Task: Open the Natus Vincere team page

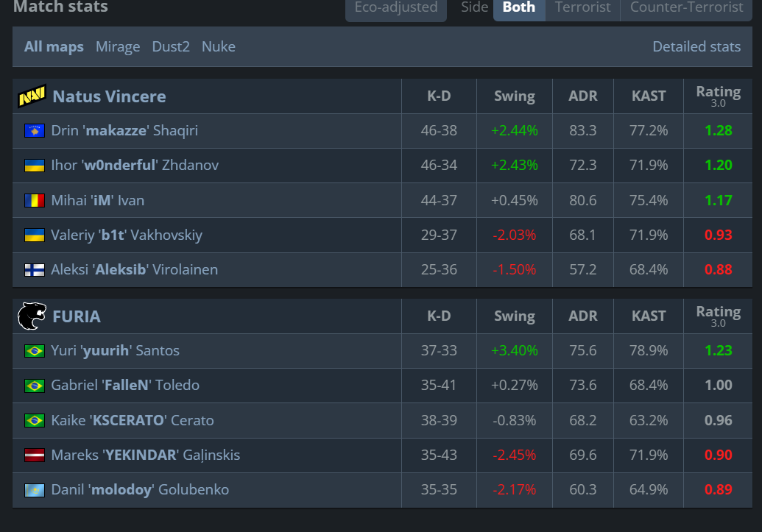Action: [x=109, y=96]
